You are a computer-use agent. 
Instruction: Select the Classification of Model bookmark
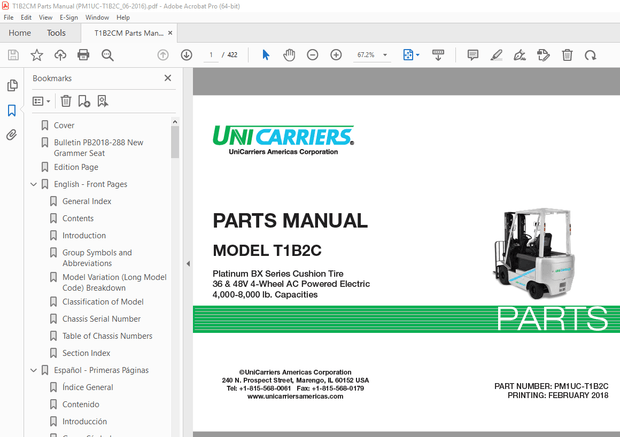click(x=103, y=302)
